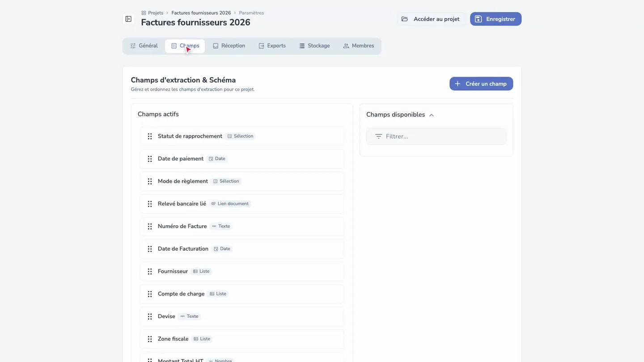The width and height of the screenshot is (644, 362).
Task: Select the Zone fiscale field row
Action: [242, 339]
